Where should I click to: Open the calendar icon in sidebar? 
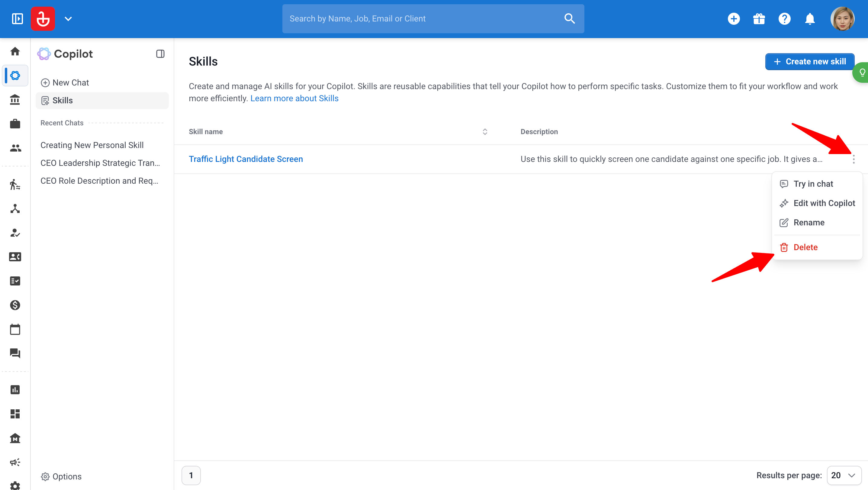15,329
